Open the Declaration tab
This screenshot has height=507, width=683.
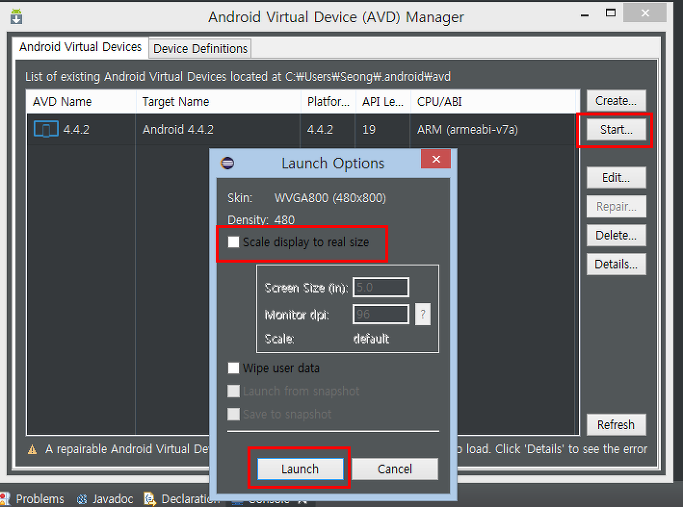pyautogui.click(x=183, y=499)
